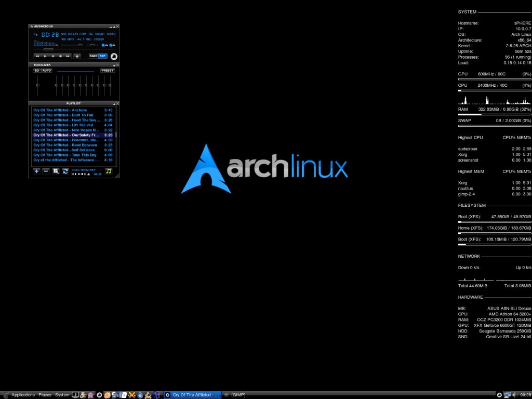Skip to next track in Audacious main window
The image size is (532, 399).
(x=68, y=56)
